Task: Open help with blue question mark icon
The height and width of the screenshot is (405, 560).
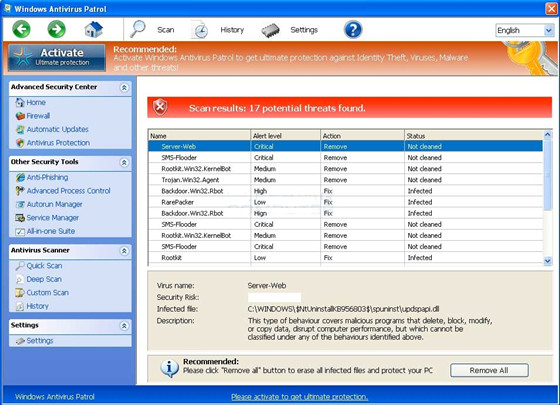Action: tap(353, 30)
